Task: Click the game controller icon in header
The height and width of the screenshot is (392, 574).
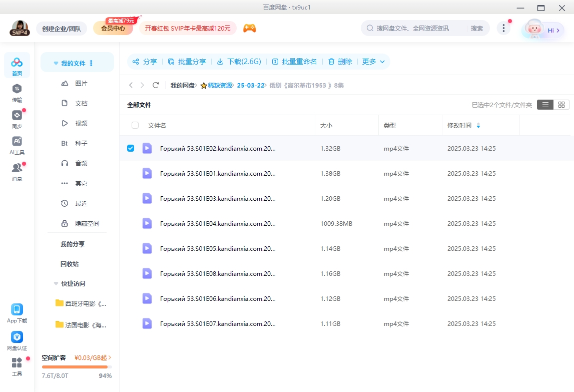Action: (x=249, y=29)
